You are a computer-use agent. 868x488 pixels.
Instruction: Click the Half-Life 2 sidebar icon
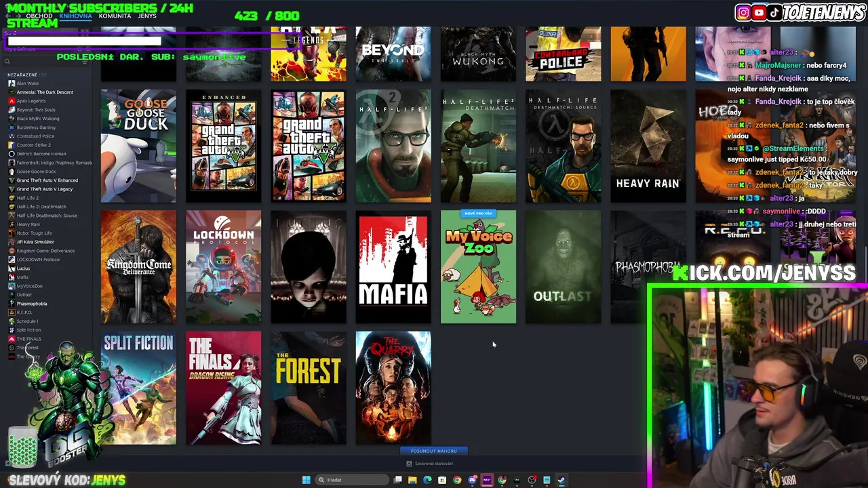(12, 198)
